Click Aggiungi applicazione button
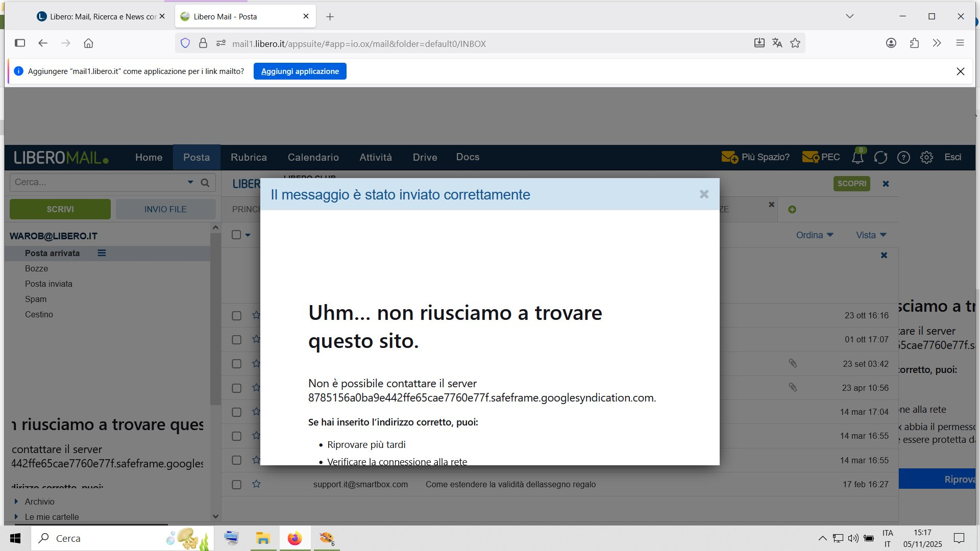 coord(300,71)
